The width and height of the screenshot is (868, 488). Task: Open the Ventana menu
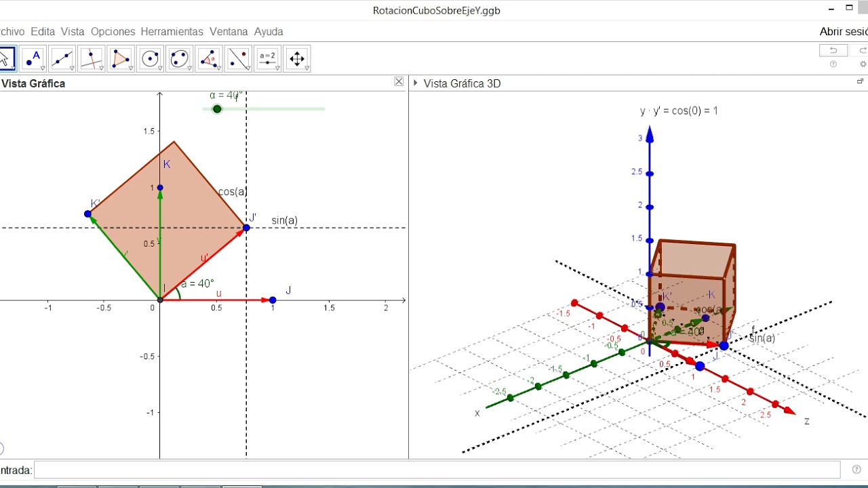(229, 31)
